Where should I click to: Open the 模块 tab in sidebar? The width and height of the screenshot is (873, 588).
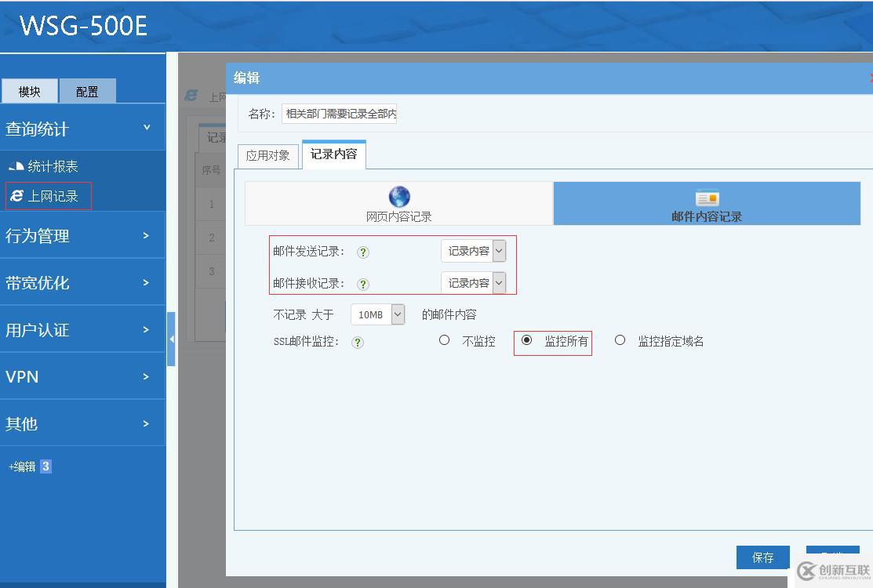point(30,91)
